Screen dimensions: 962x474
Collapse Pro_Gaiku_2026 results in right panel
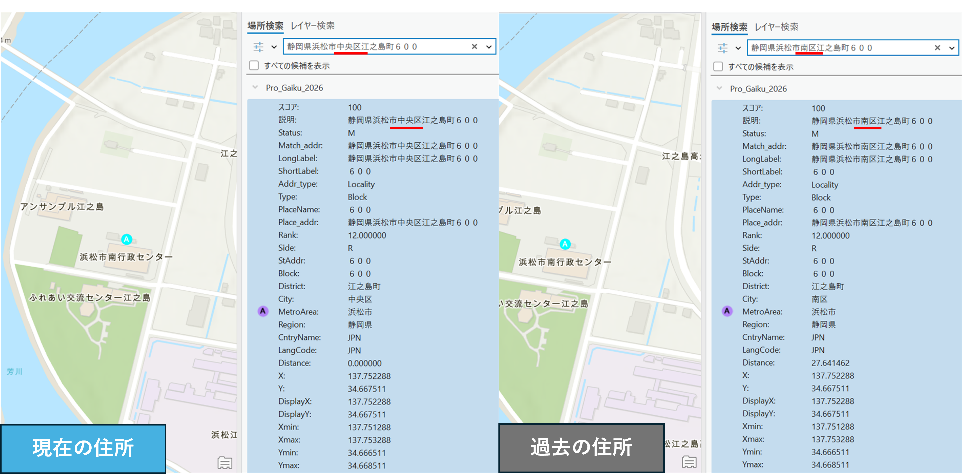pyautogui.click(x=718, y=88)
